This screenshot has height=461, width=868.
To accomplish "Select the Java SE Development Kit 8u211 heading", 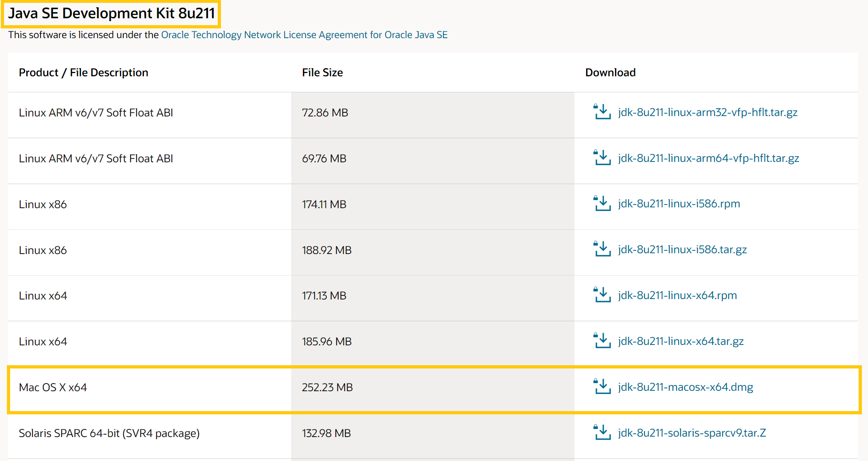I will click(x=111, y=13).
